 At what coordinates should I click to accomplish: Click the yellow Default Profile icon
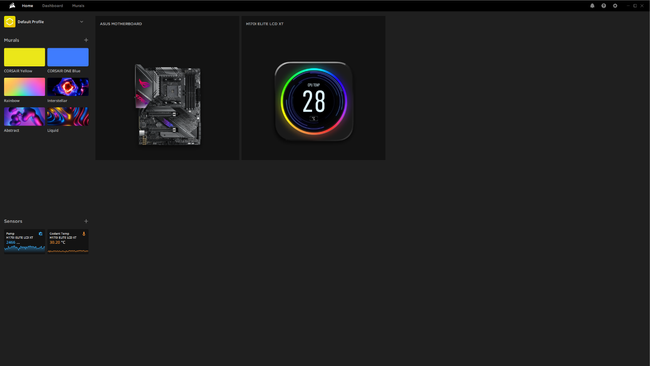coord(10,22)
